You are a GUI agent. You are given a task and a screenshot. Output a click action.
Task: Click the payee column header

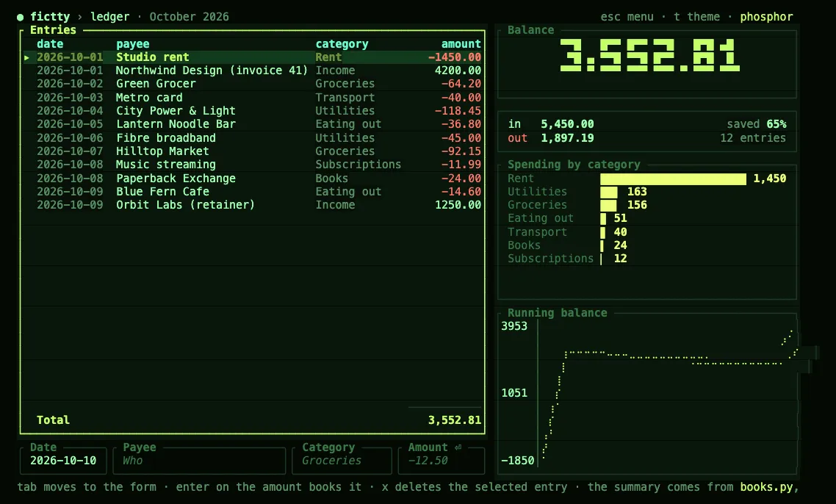click(133, 44)
